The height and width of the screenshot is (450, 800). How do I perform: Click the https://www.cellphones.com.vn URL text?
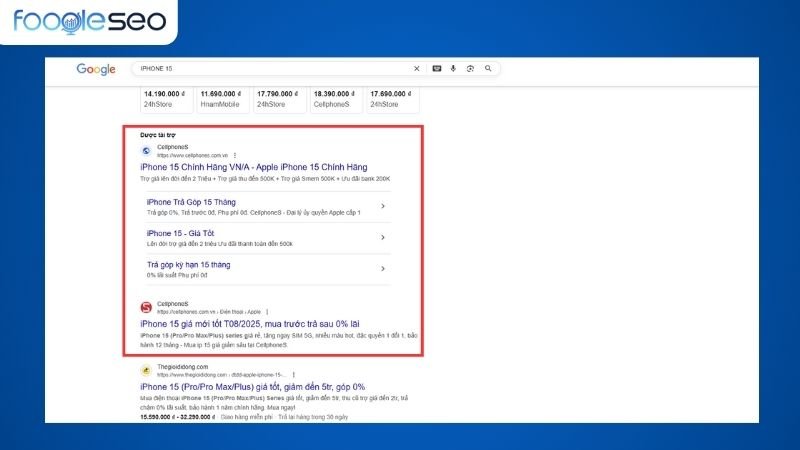192,155
